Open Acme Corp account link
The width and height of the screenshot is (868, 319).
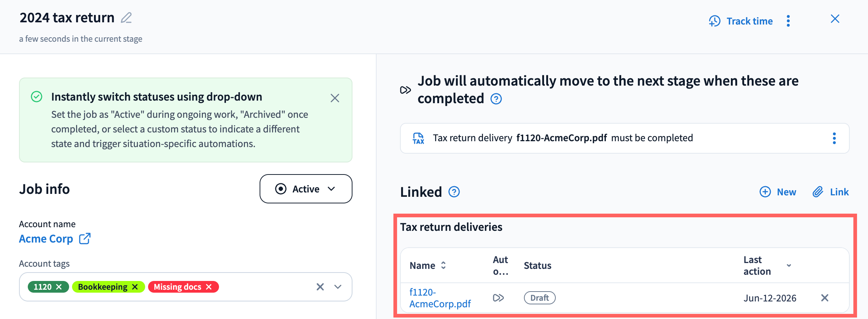click(46, 239)
